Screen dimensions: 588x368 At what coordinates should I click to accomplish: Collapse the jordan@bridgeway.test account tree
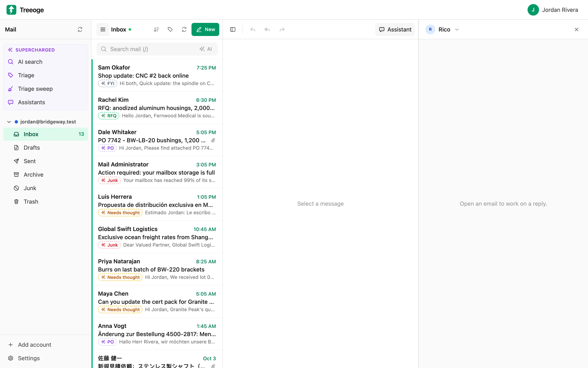[x=9, y=122]
